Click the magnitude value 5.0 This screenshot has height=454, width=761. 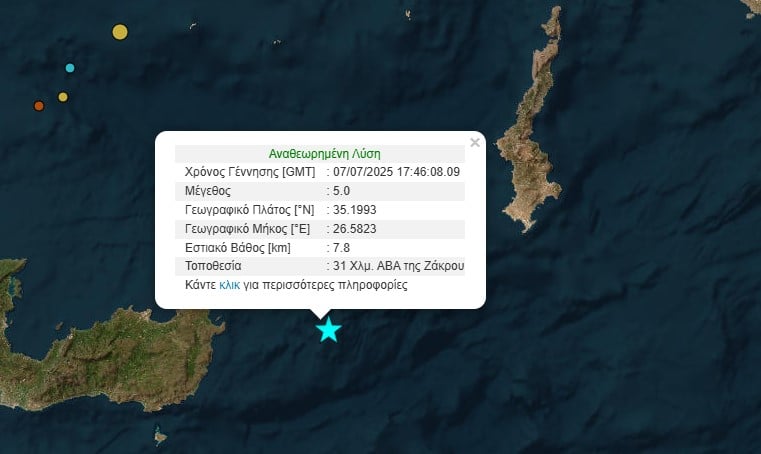(341, 191)
